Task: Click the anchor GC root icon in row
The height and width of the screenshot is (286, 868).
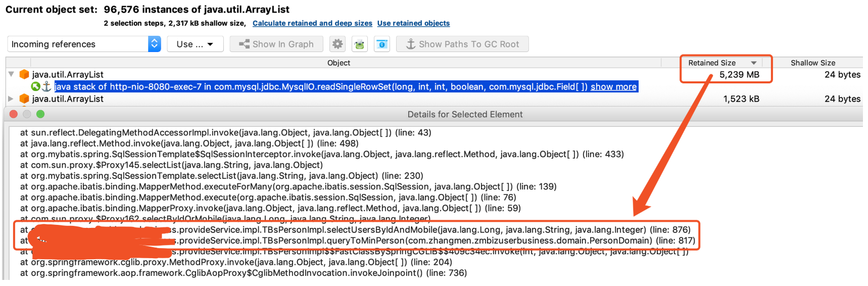Action: click(x=46, y=87)
